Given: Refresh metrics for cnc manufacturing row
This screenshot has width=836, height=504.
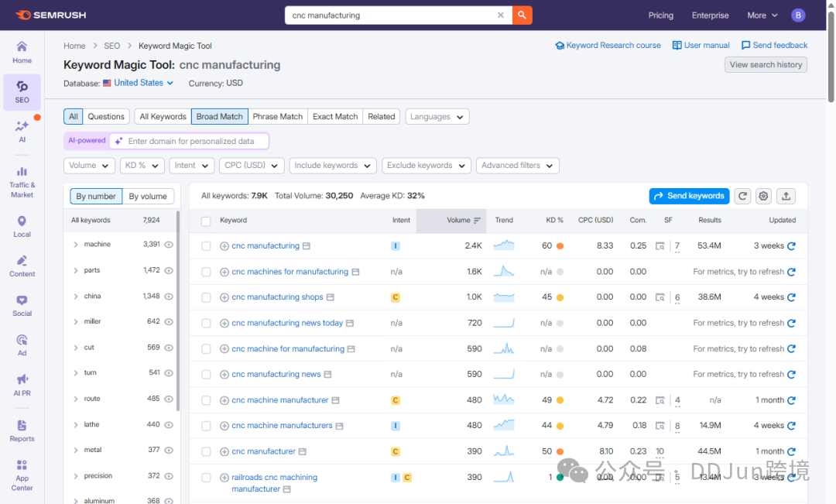Looking at the screenshot, I should pos(791,246).
